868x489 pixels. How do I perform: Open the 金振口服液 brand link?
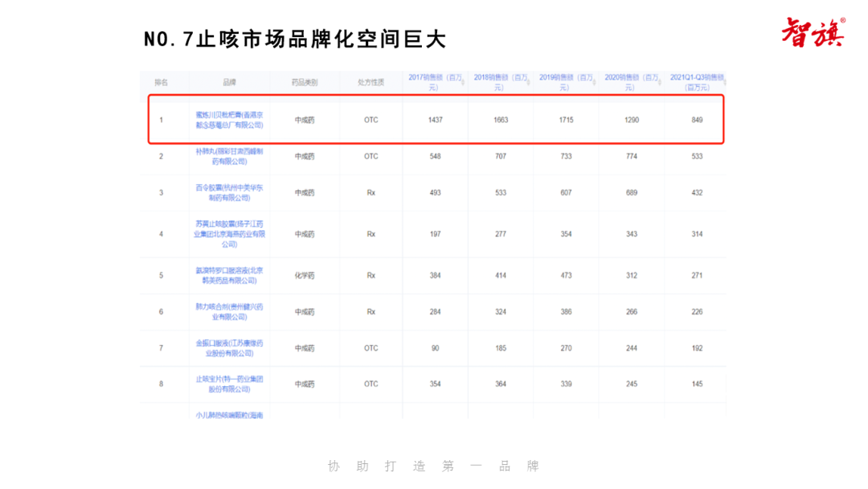(229, 347)
